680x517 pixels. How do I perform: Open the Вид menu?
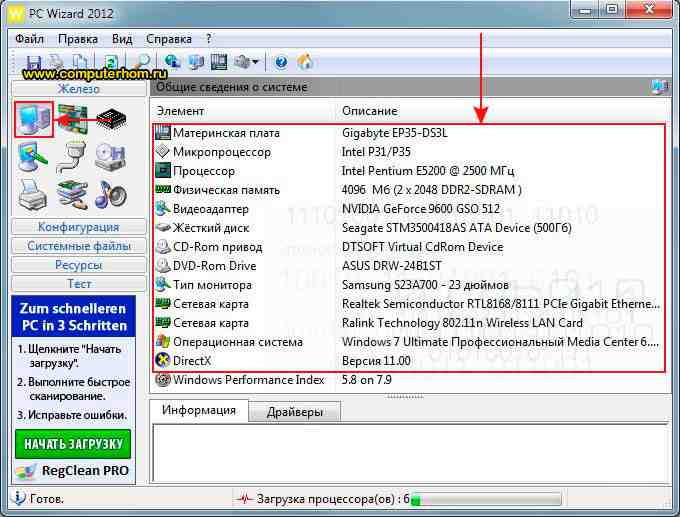click(122, 39)
